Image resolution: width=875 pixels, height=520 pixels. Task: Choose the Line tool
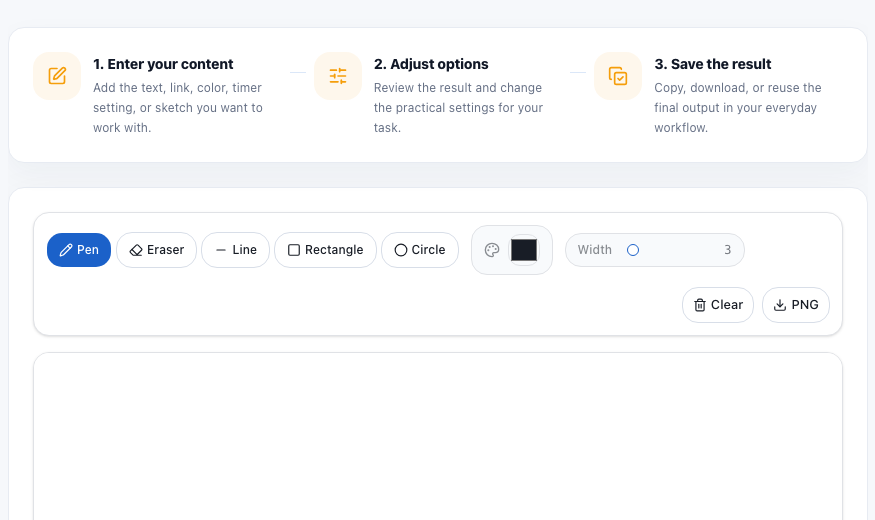point(235,250)
